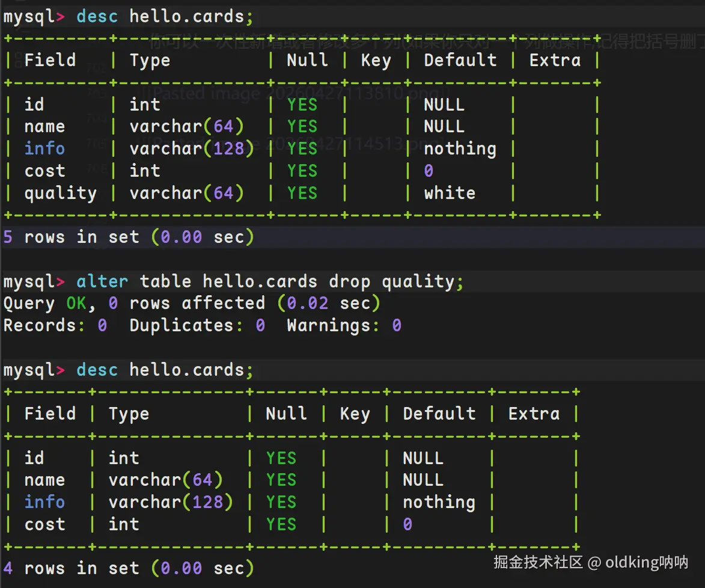705x588 pixels.
Task: Click the "mysql>" prompt before the alter command
Action: click(x=34, y=281)
